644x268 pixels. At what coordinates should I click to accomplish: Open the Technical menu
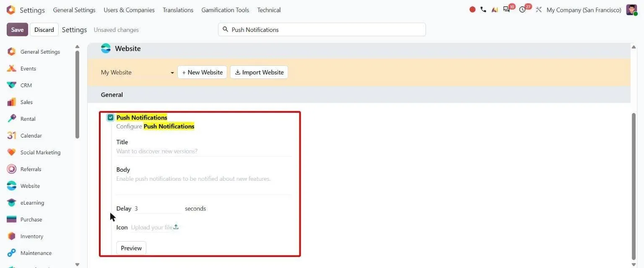(269, 10)
